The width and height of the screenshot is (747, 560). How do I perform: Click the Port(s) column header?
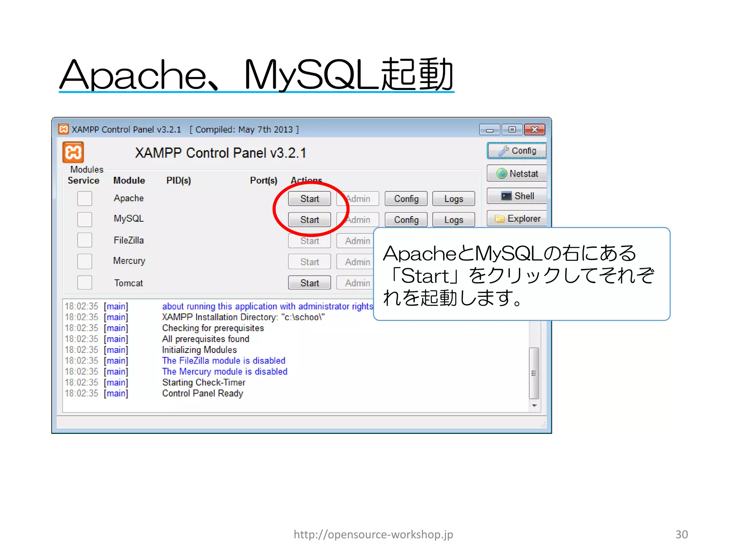(264, 180)
